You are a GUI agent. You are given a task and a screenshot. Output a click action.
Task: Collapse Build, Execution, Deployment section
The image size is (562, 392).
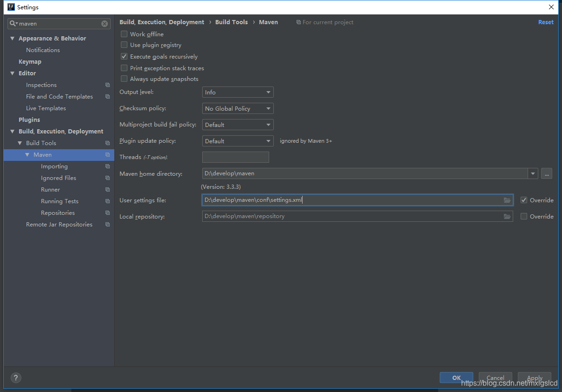coord(13,132)
